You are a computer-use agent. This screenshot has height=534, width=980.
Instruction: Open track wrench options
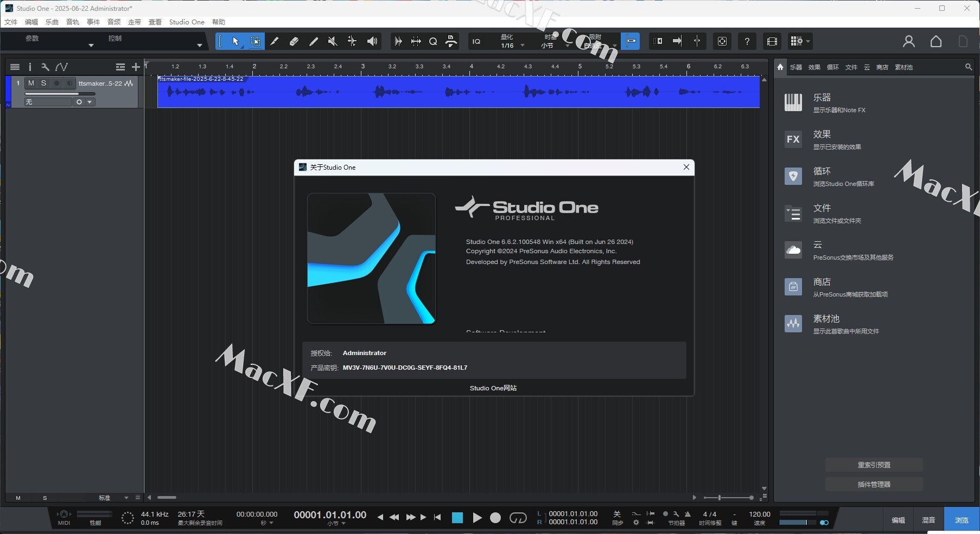point(45,67)
